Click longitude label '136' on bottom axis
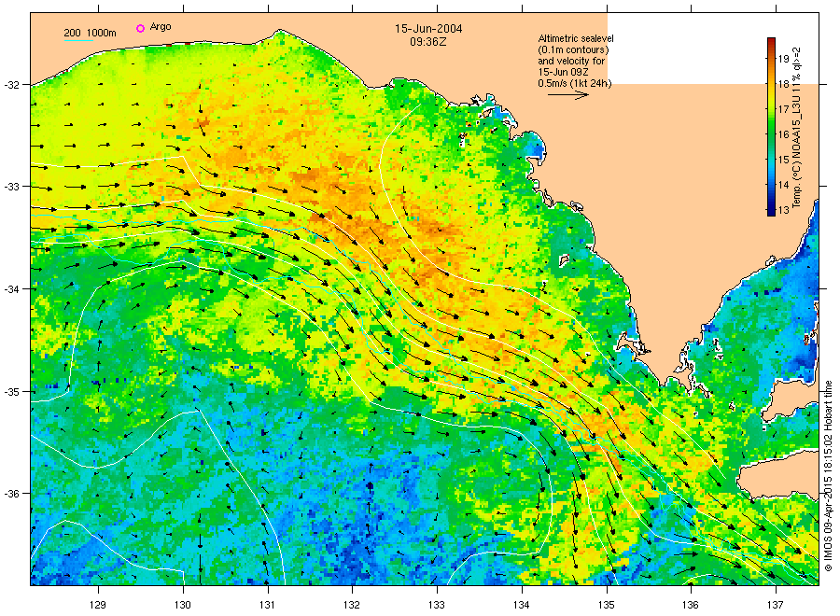The image size is (840, 616). tap(691, 605)
